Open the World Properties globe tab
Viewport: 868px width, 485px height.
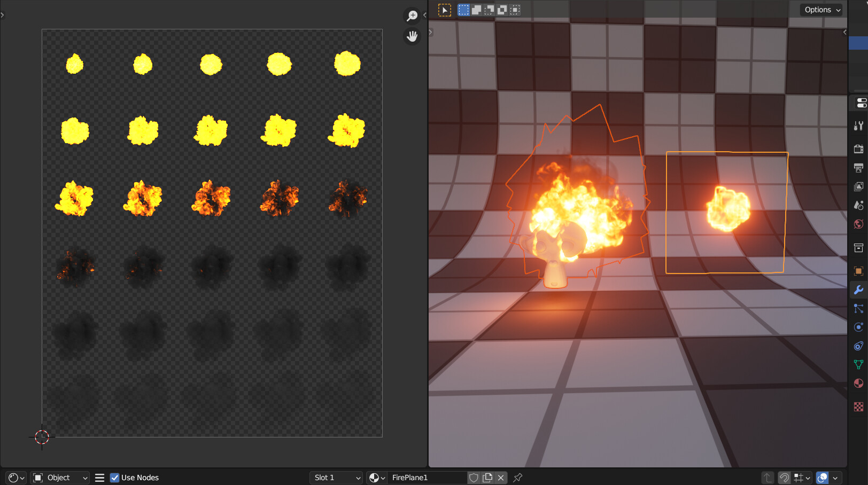click(x=859, y=224)
